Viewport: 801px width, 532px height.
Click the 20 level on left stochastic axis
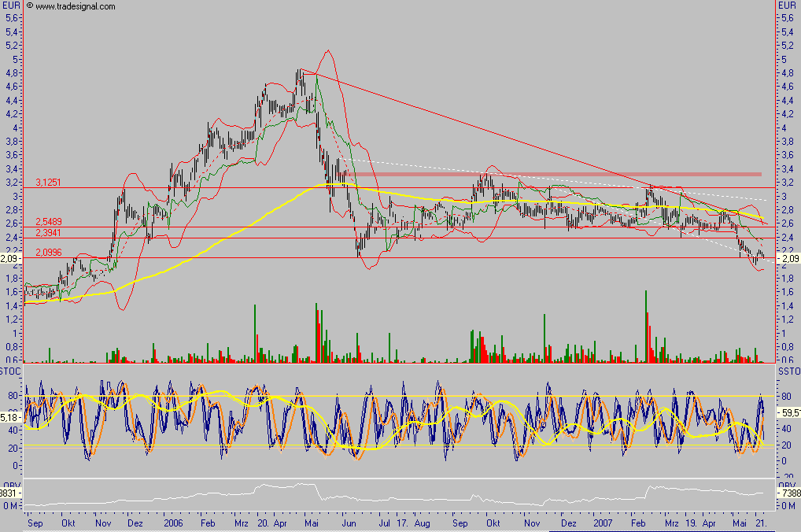(13, 449)
